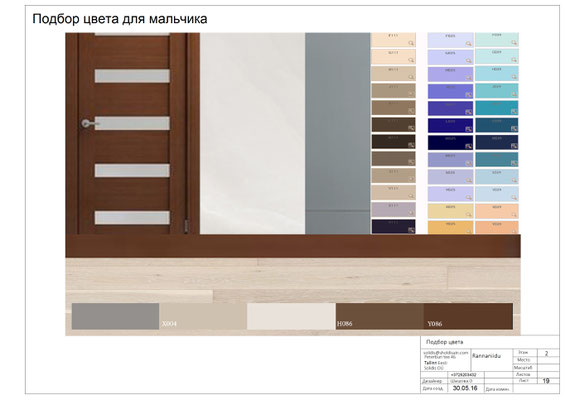The image size is (565, 400).
Task: Click the zoom icon on the darkest navy swatch
Action: coord(468,146)
